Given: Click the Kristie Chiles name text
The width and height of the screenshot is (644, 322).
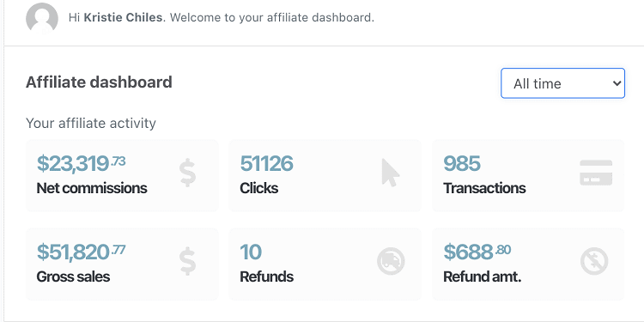Looking at the screenshot, I should (123, 18).
